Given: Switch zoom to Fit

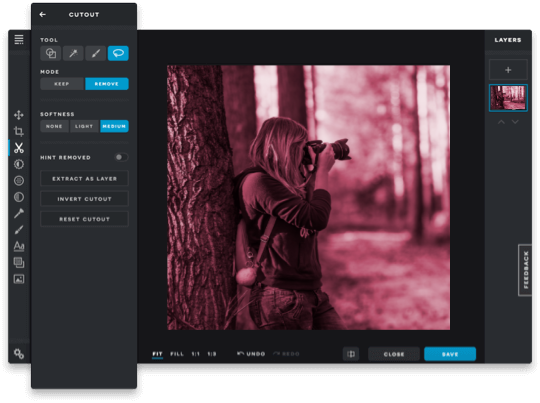Looking at the screenshot, I should click(x=157, y=354).
